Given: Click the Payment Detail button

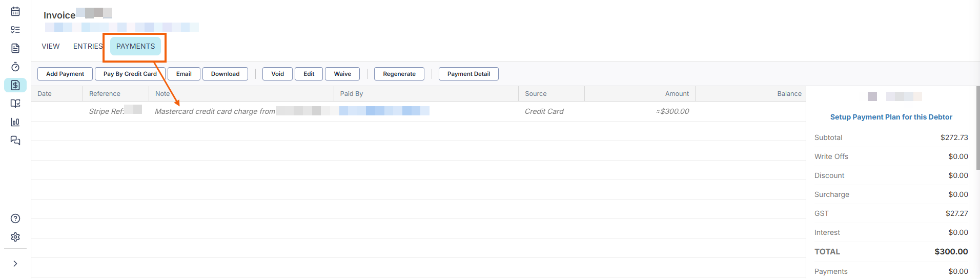Looking at the screenshot, I should point(468,74).
